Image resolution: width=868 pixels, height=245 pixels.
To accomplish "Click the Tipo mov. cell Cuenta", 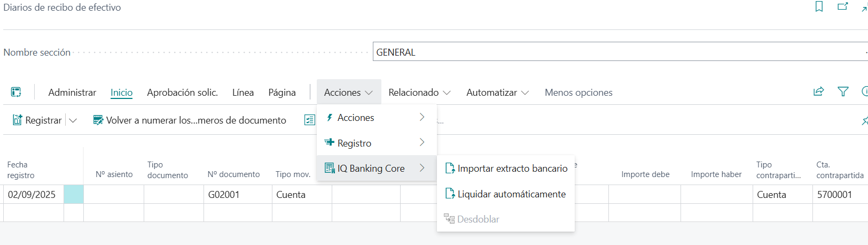I will click(x=302, y=195).
